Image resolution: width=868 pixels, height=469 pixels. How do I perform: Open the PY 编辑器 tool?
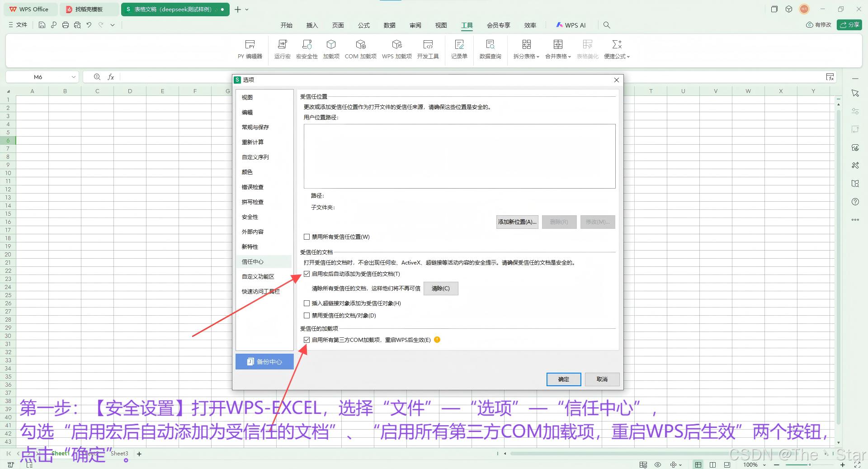[250, 49]
